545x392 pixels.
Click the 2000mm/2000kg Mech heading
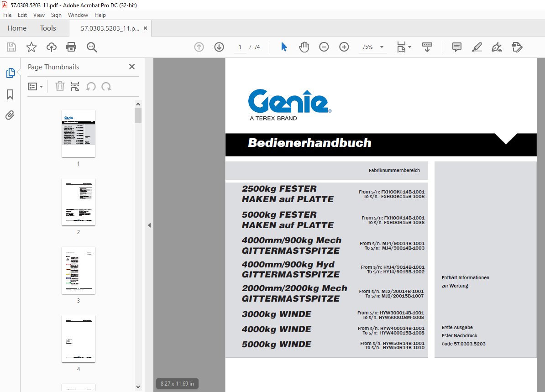(x=294, y=288)
